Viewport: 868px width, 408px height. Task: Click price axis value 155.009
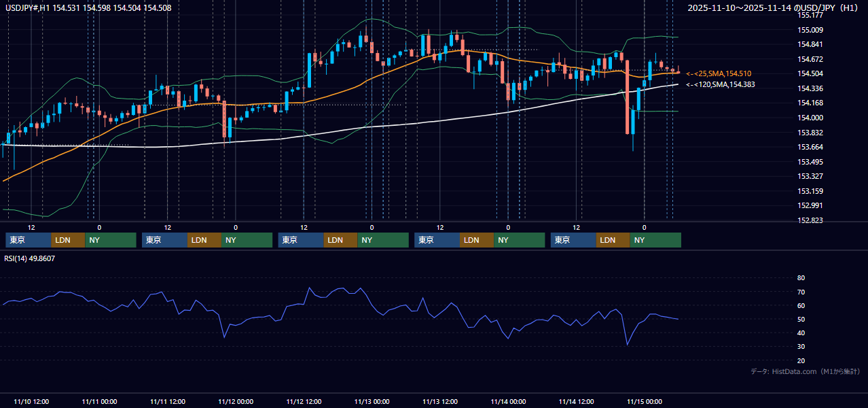pos(810,30)
